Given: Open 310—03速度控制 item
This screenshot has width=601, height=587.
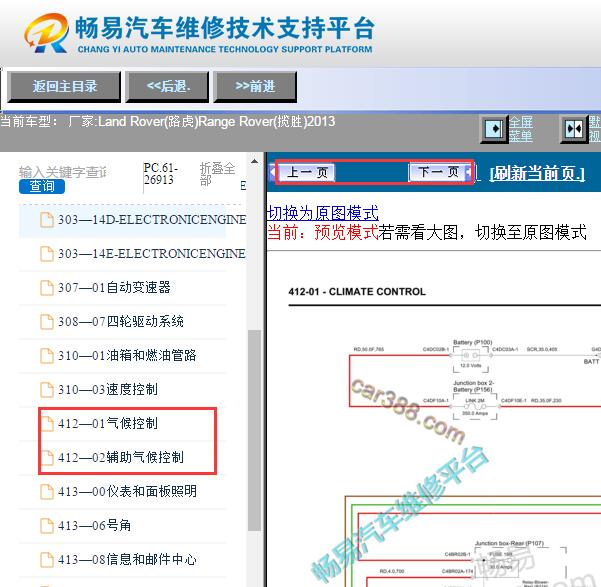Looking at the screenshot, I should (108, 390).
